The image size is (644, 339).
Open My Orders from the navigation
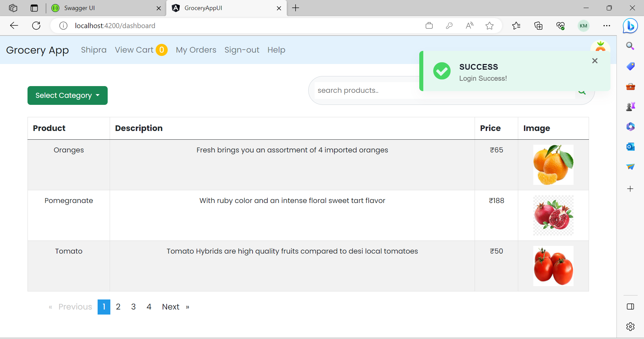click(196, 50)
